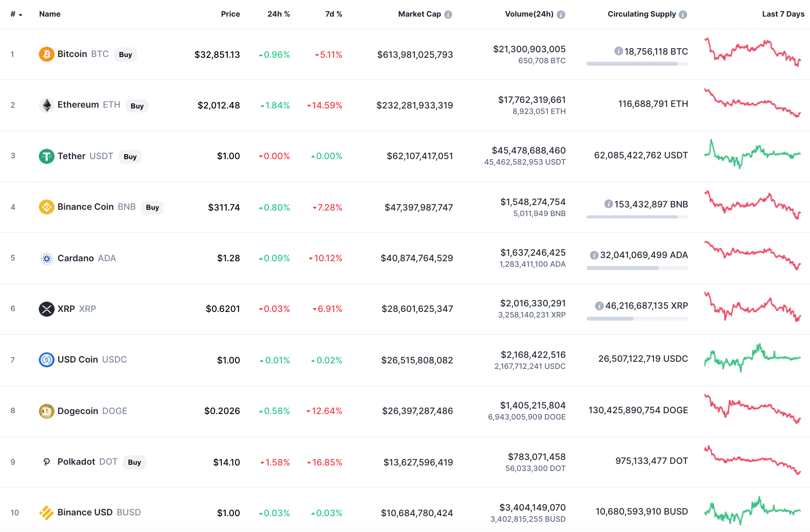The image size is (810, 532).
Task: Click Ethereum volume $17,762,319,661
Action: (532, 100)
